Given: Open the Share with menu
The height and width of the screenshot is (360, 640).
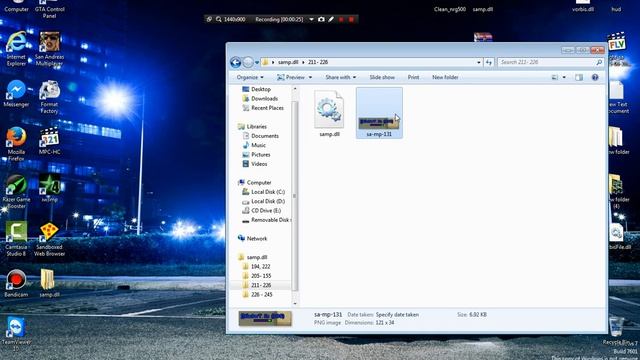Looking at the screenshot, I should (340, 77).
